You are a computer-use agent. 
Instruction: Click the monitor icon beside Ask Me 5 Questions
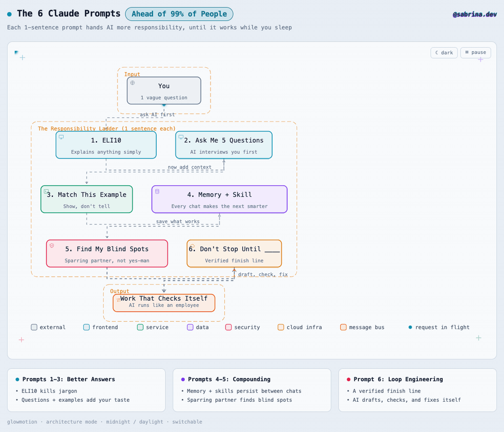tap(181, 137)
